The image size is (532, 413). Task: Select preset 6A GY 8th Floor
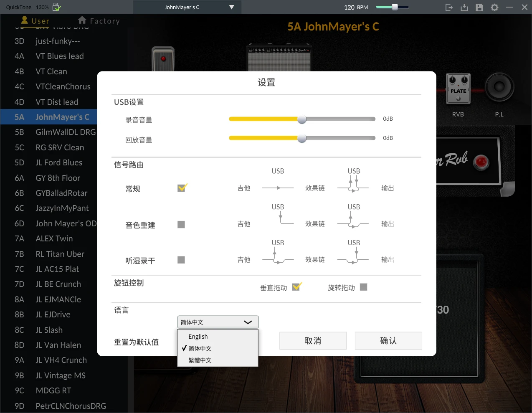coord(49,178)
